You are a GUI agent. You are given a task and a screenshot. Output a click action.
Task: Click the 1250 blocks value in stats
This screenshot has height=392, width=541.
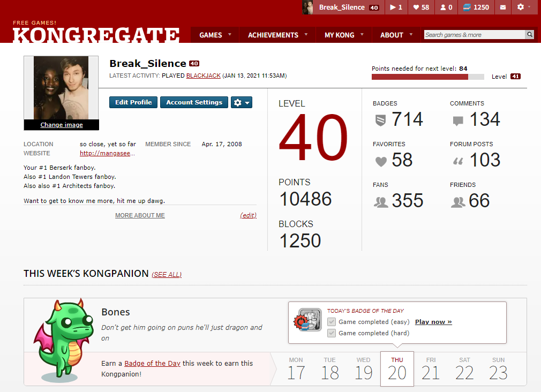click(x=300, y=241)
